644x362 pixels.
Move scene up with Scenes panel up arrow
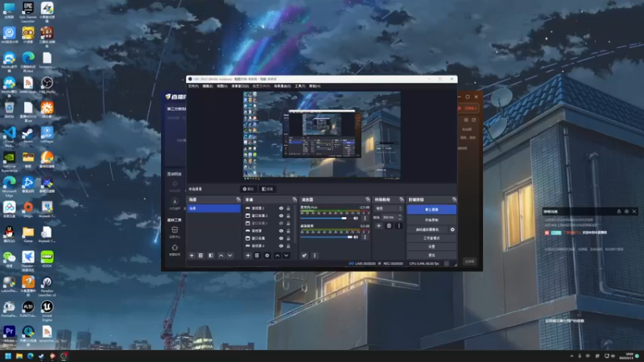[221, 255]
